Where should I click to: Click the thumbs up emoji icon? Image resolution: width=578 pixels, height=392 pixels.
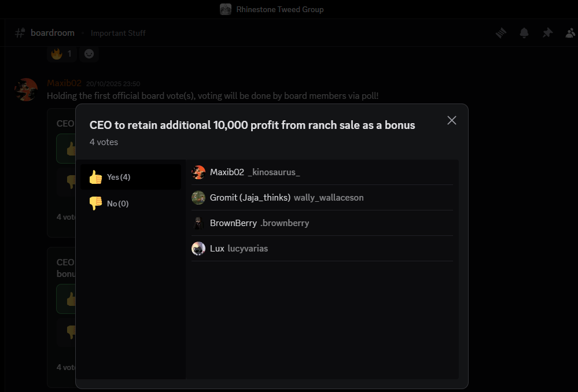point(95,177)
